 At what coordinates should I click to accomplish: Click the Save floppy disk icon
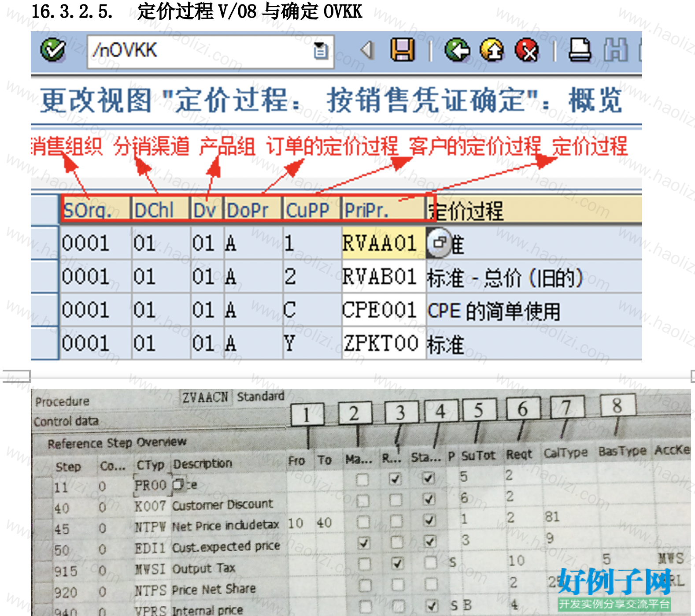(x=403, y=49)
